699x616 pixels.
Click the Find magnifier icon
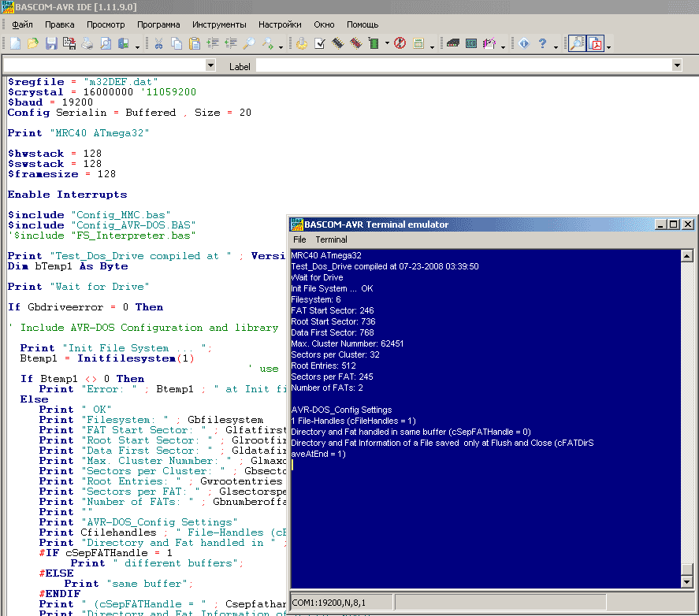click(249, 43)
